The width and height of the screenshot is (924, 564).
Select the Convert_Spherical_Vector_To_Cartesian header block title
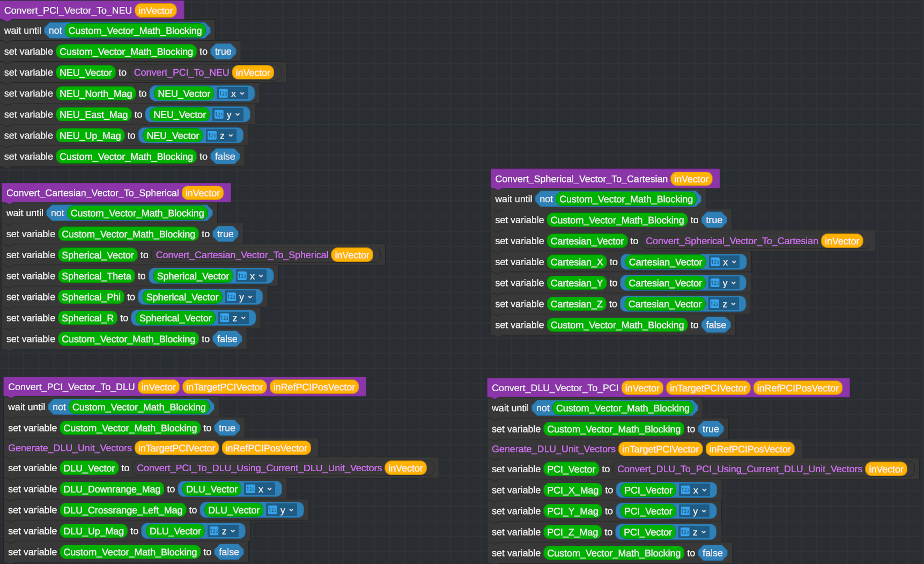[x=581, y=179]
